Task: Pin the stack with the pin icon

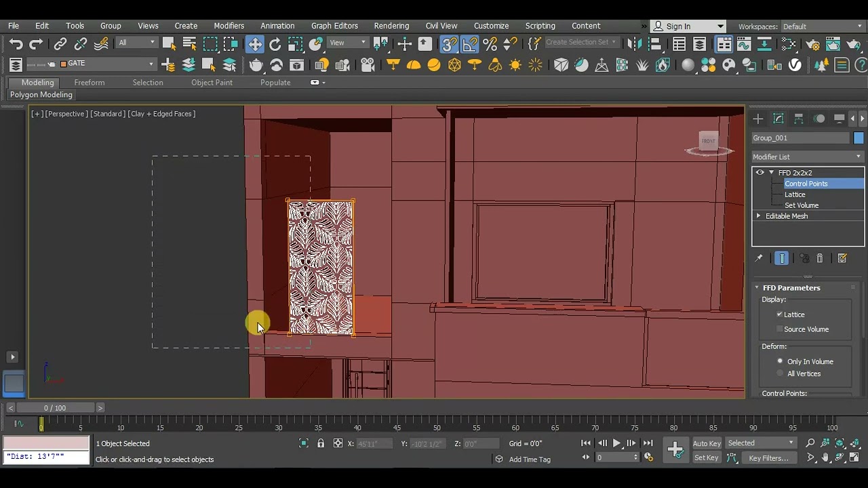Action: 758,258
